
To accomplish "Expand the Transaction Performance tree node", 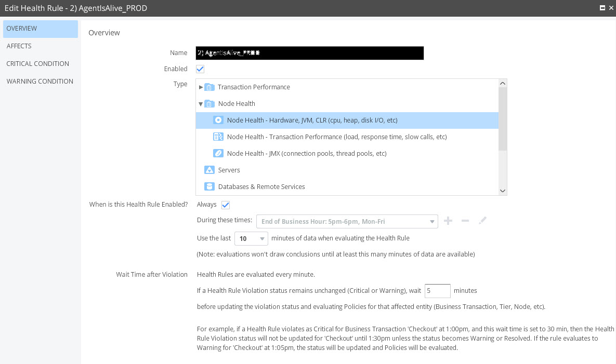I will (201, 87).
